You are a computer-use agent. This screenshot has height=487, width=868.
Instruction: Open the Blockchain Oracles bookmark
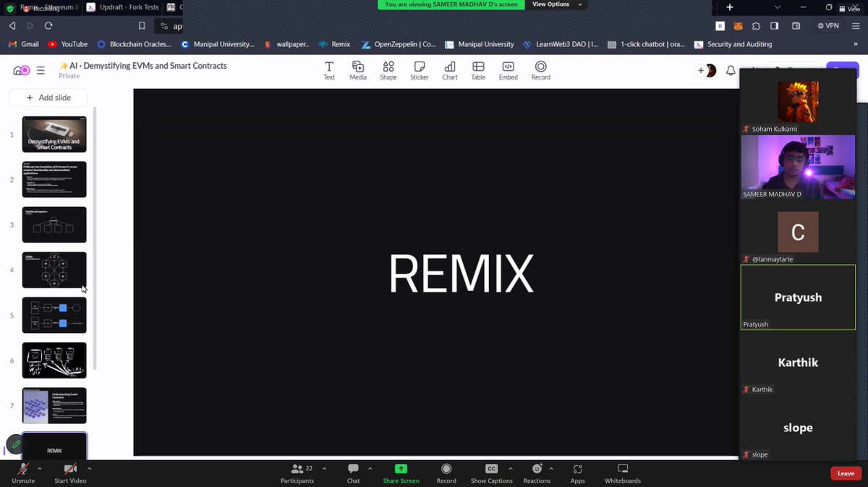[x=135, y=44]
